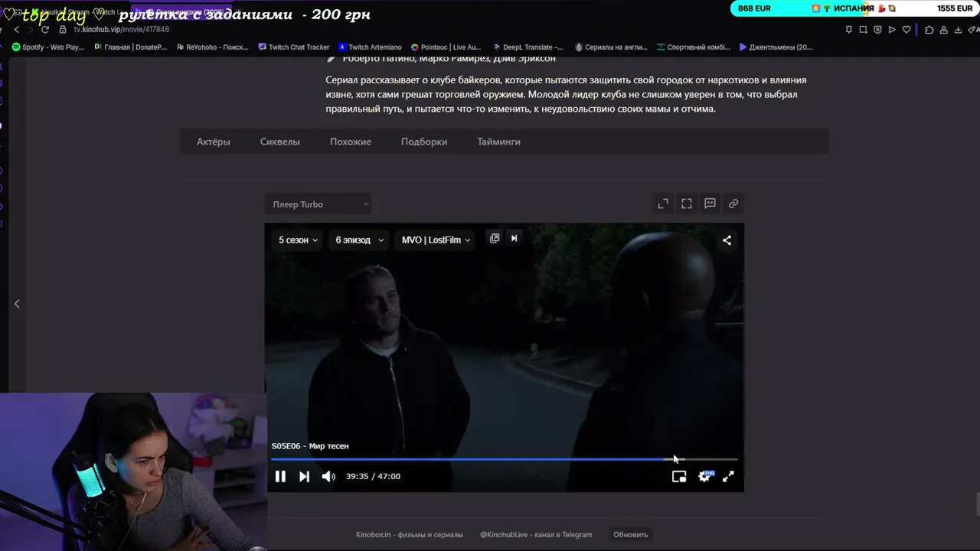Open the pop-out window icon beside LostFilm
The image size is (980, 551).
coord(495,239)
